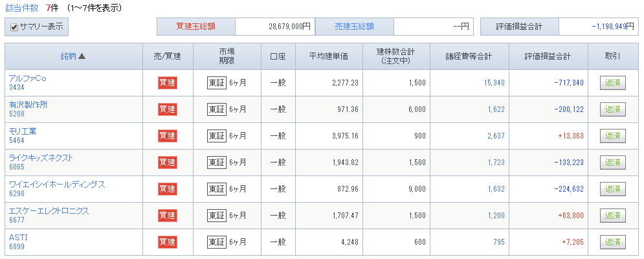Open ライクキッズネクスト stock link
The width and height of the screenshot is (644, 259).
click(41, 158)
